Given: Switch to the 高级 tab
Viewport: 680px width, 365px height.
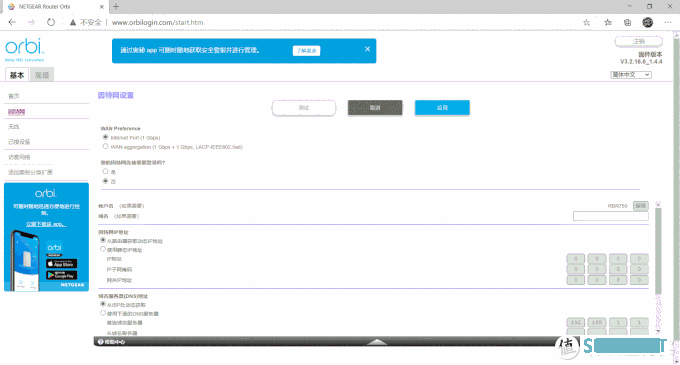Looking at the screenshot, I should tap(42, 75).
